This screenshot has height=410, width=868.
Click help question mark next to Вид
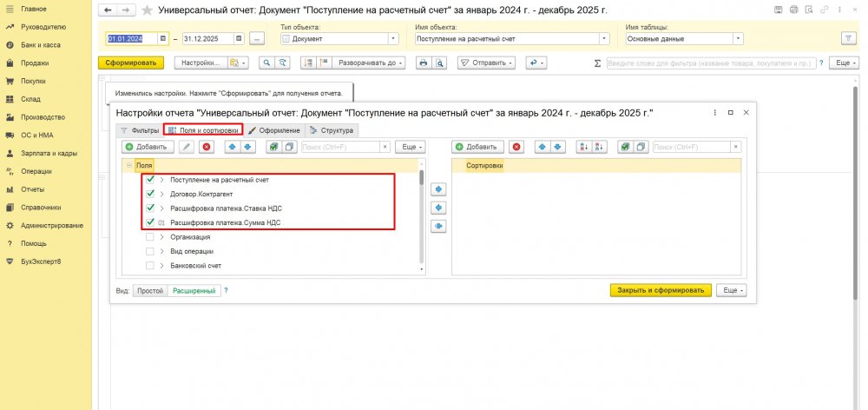pyautogui.click(x=226, y=291)
